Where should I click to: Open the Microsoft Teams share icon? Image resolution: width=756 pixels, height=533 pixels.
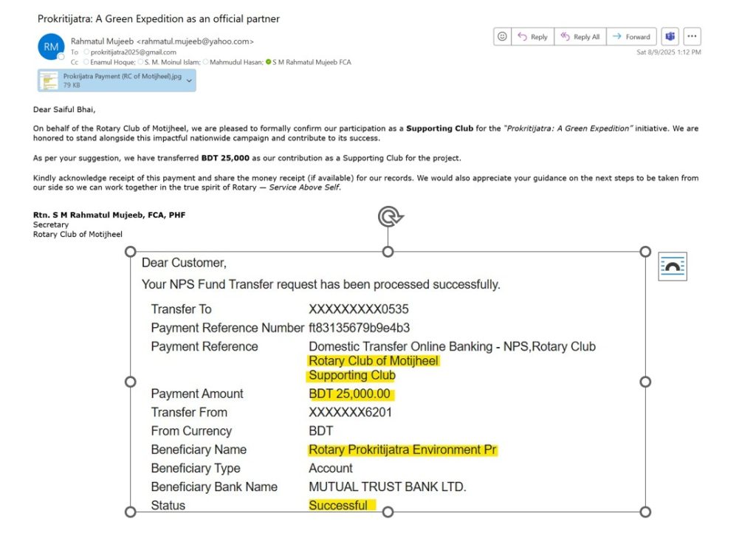click(670, 37)
